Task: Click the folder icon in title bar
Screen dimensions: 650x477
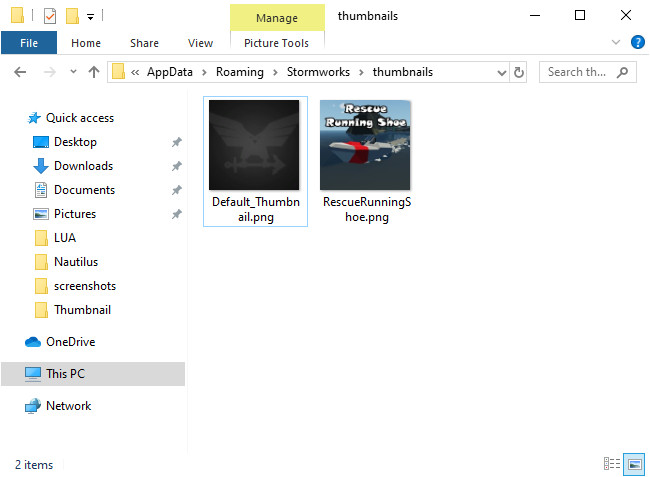Action: coord(17,15)
